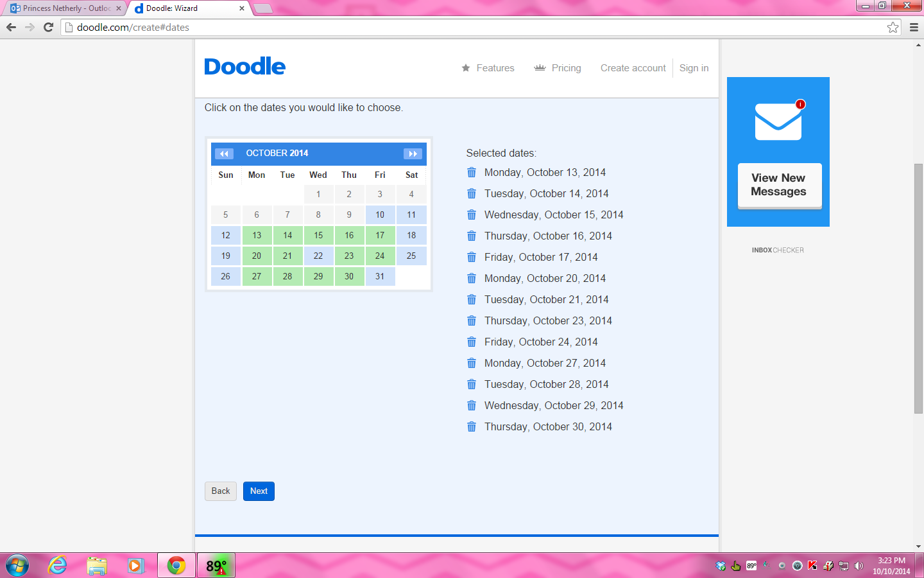Click the envelope image in the ad
The image size is (924, 578).
(x=779, y=120)
